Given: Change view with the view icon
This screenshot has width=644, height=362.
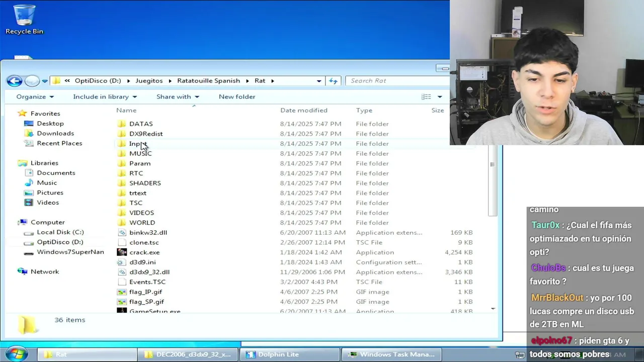Looking at the screenshot, I should tap(426, 97).
